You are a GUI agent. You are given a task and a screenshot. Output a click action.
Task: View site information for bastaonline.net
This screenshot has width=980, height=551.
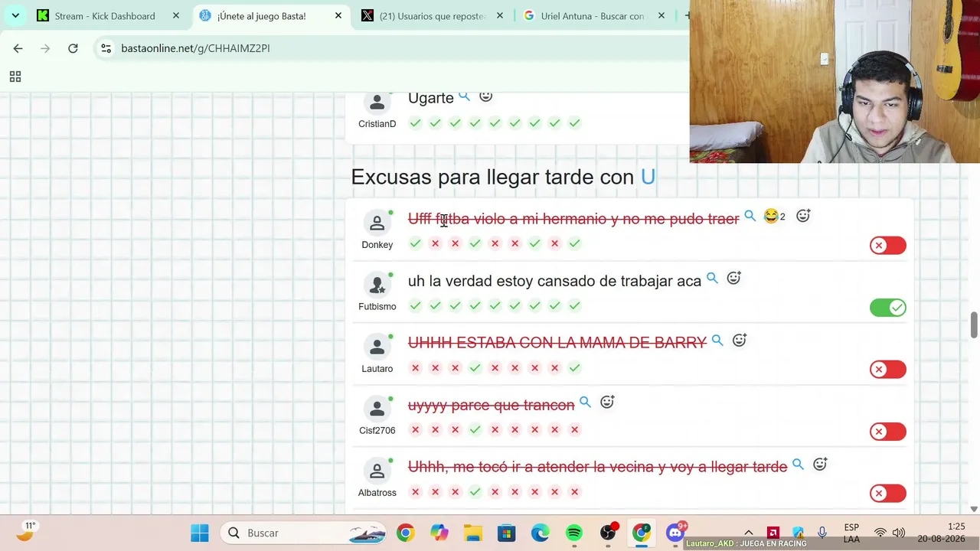tap(106, 48)
